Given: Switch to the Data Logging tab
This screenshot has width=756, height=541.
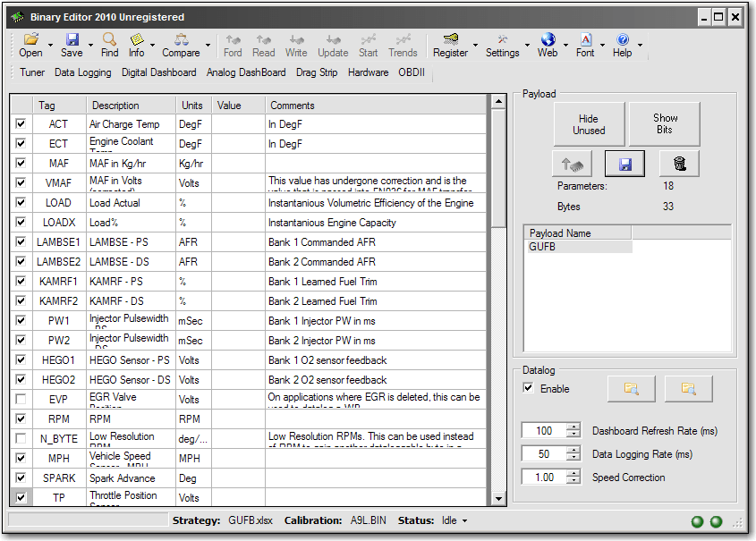Looking at the screenshot, I should click(83, 72).
